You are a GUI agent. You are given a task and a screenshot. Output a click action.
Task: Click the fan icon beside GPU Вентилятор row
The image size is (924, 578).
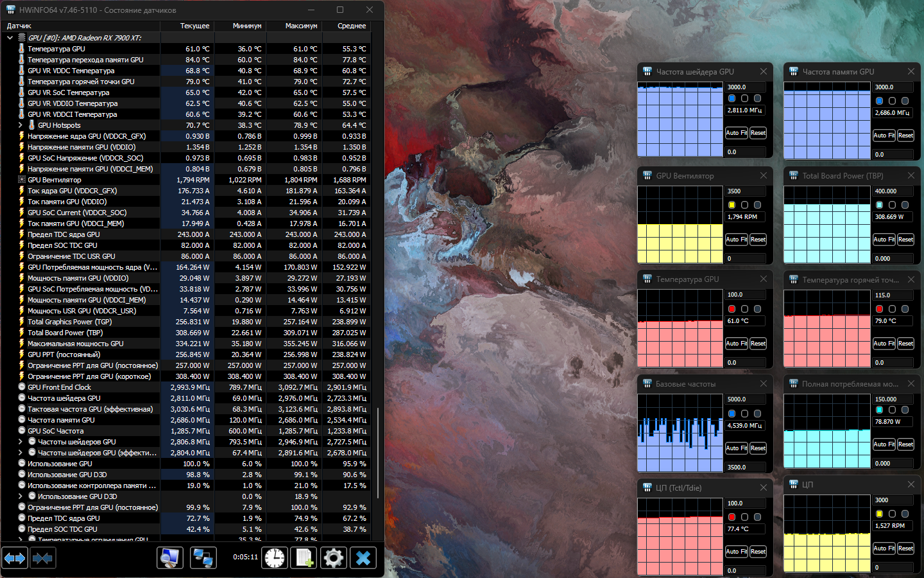point(22,180)
